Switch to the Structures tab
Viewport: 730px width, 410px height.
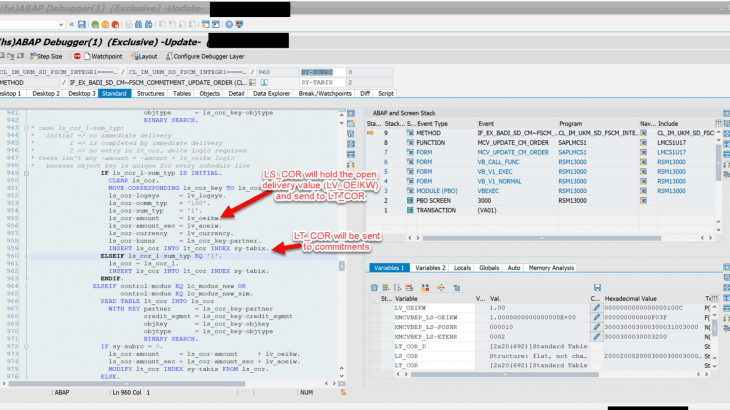point(153,93)
